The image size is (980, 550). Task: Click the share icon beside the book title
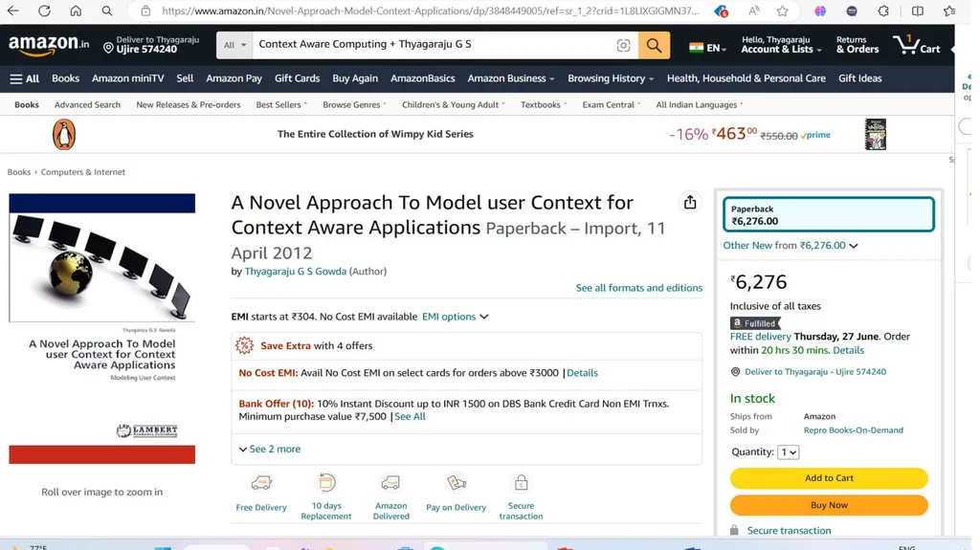point(689,202)
